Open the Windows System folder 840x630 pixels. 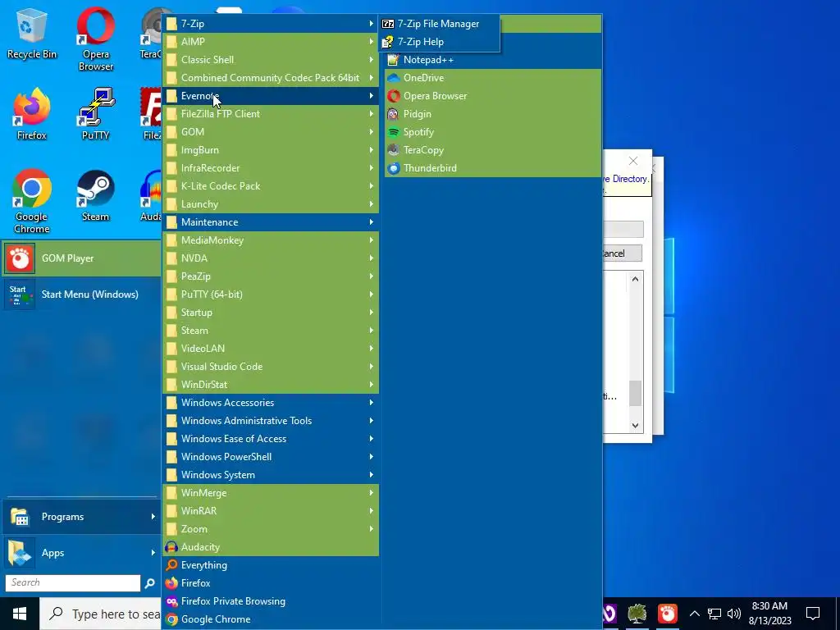tap(271, 475)
